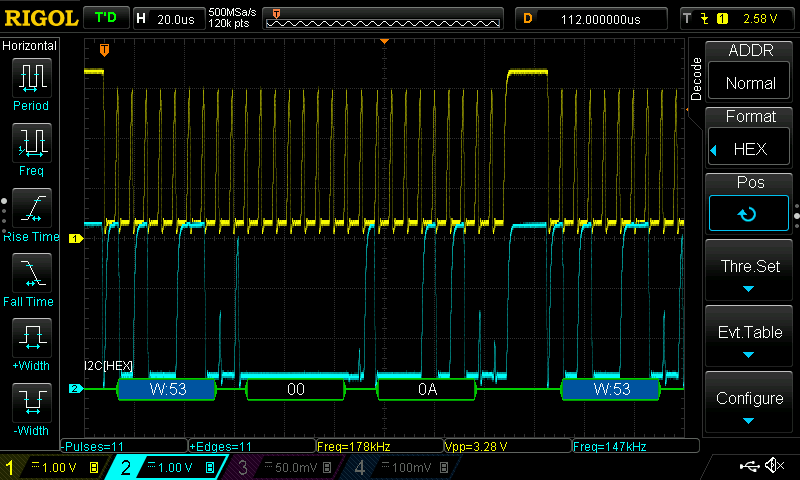Screen dimensions: 800x480
Task: Choose the Rise Time measurement icon
Action: tap(30, 208)
